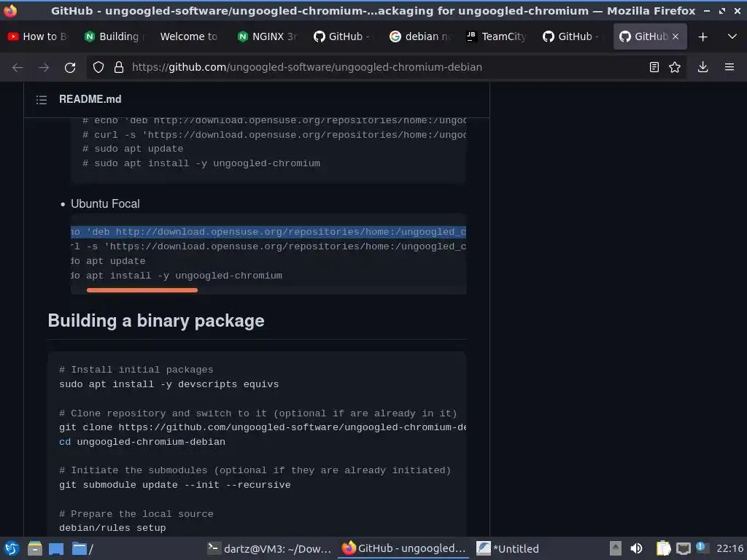Switch to TeamCity tab
Screen dimensions: 747x560
pos(496,36)
